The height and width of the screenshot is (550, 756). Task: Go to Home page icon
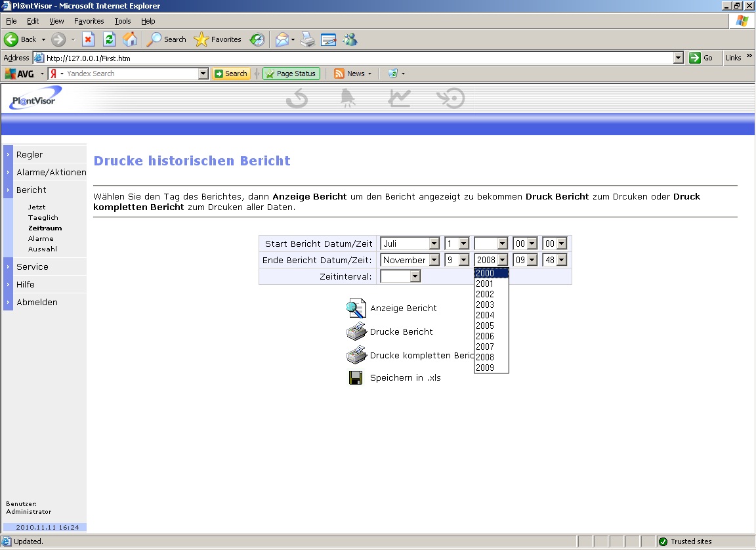pos(130,39)
